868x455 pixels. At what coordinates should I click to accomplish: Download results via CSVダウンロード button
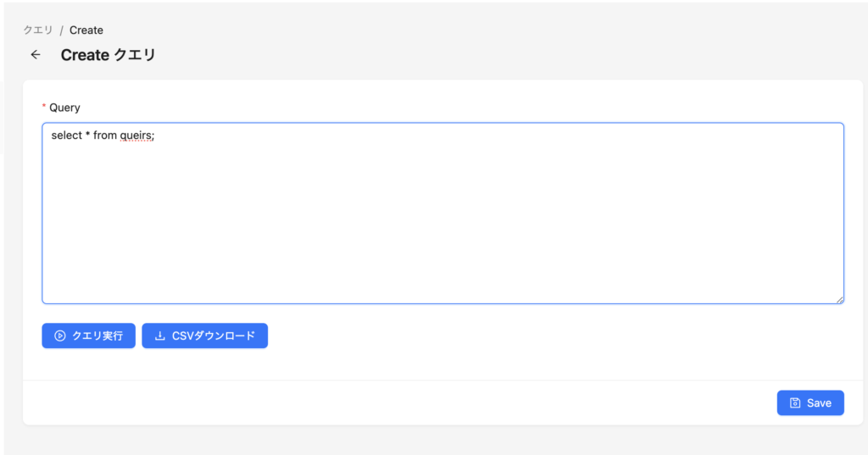[x=205, y=336]
